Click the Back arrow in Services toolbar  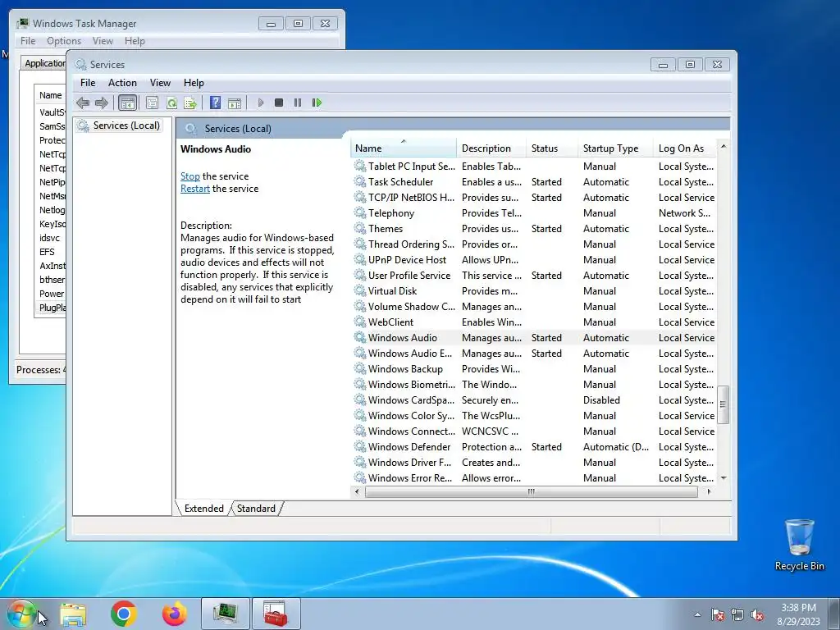click(83, 103)
